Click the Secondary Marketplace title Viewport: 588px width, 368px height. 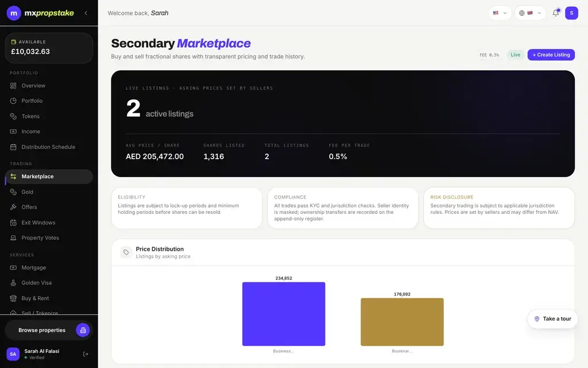181,44
